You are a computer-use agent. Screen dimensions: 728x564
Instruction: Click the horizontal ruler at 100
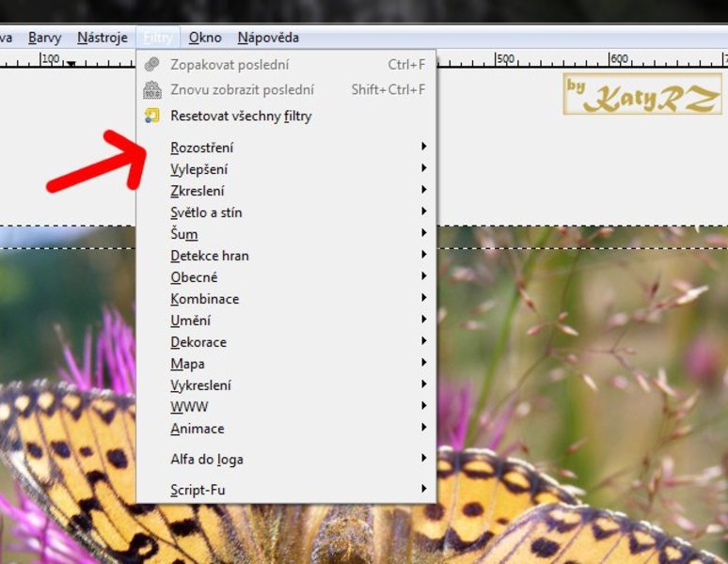pos(51,59)
